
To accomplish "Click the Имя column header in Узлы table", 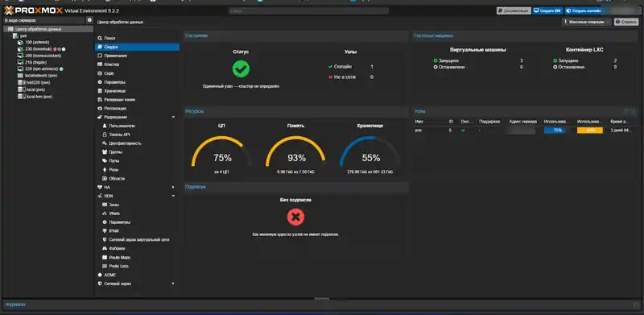I will [x=419, y=122].
